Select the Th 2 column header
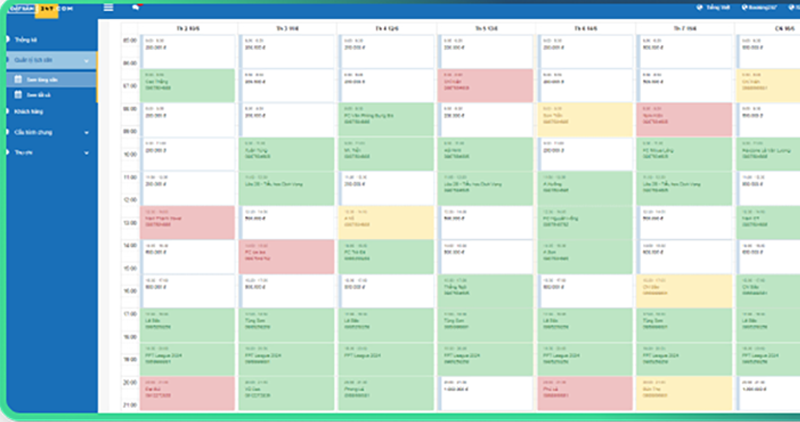The width and height of the screenshot is (800, 422). pos(188,27)
